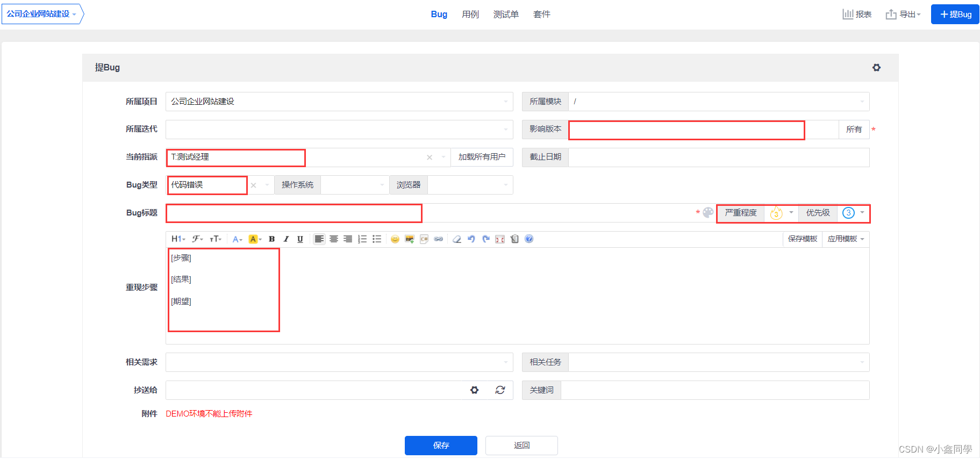Viewport: 980px width, 459px height.
Task: Switch to the 用例 tab
Action: pos(470,15)
